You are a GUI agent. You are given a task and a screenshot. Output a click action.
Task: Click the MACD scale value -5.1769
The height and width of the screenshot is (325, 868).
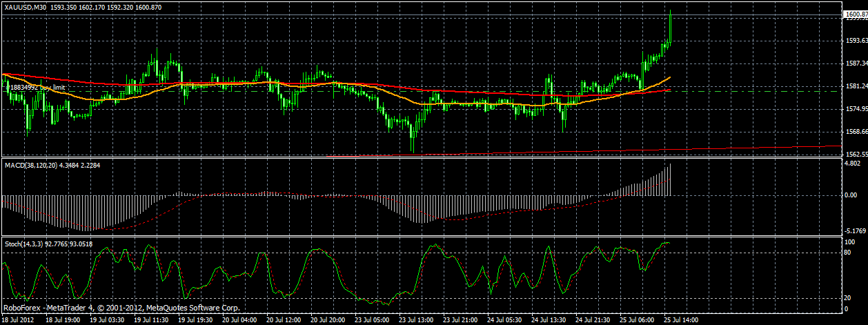pyautogui.click(x=854, y=231)
